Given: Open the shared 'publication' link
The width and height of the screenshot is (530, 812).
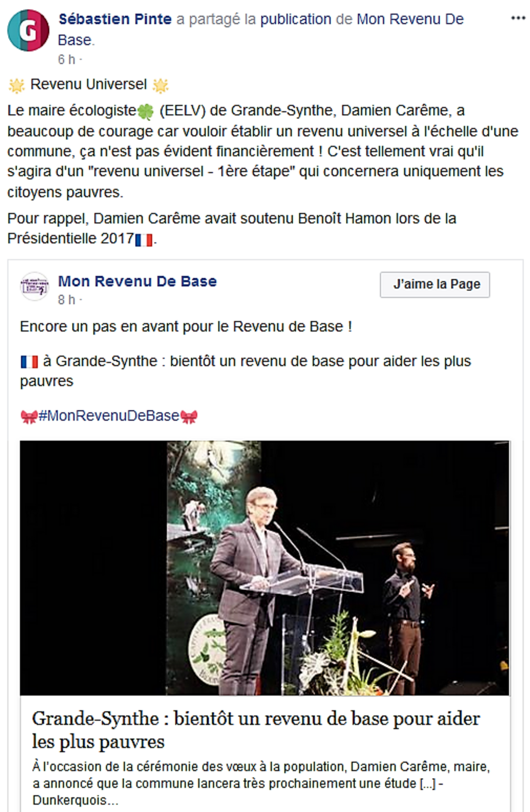Looking at the screenshot, I should pyautogui.click(x=295, y=19).
